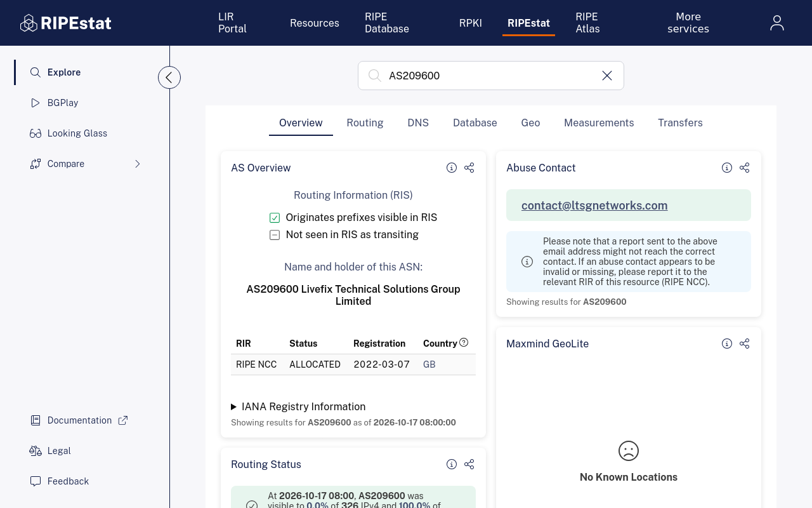The image size is (812, 508).
Task: Collapse the sidebar with the arrow button
Action: [169, 77]
